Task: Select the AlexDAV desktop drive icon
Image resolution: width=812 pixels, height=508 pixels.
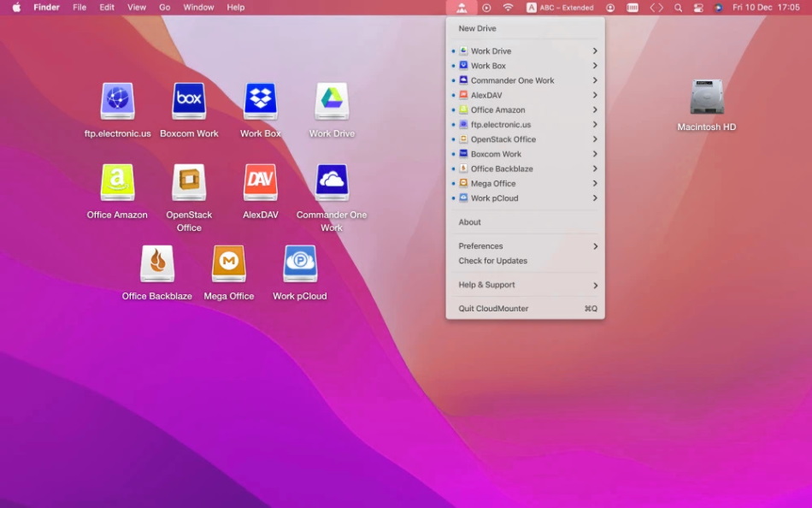Action: click(261, 182)
